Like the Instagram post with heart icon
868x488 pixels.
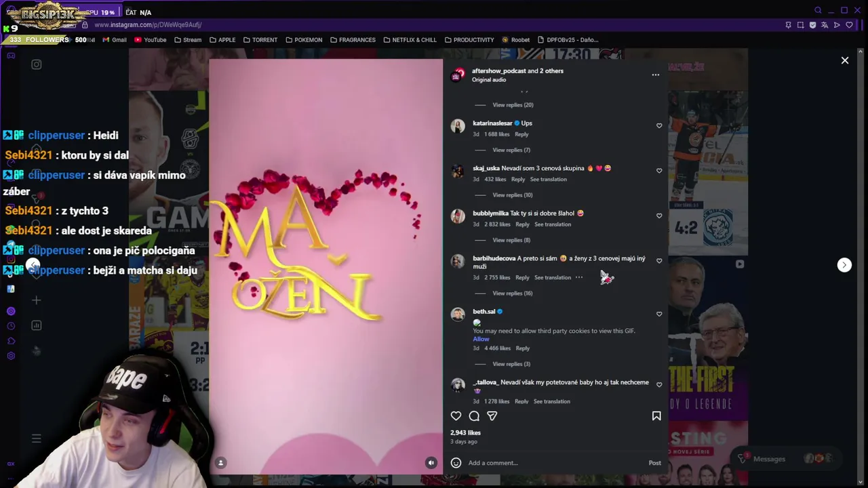(456, 416)
